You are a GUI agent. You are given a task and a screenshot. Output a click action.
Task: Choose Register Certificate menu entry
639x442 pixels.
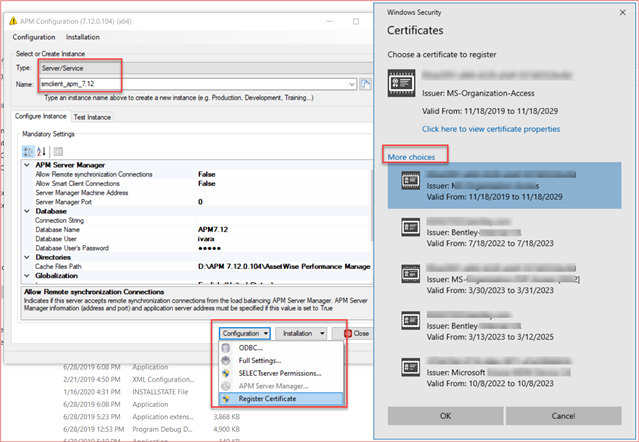click(x=281, y=399)
